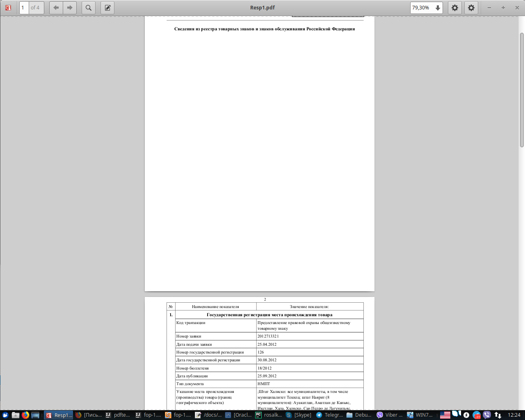Image resolution: width=525 pixels, height=420 pixels.
Task: Click table header 'Наименование показателя'
Action: point(215,307)
